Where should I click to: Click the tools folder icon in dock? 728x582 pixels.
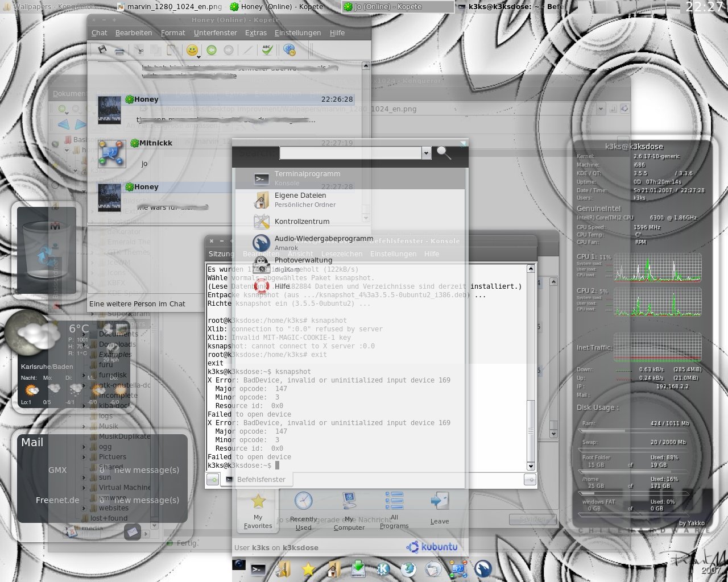[283, 568]
